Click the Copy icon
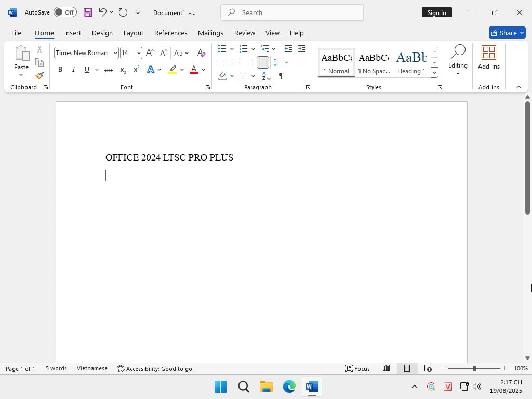 click(x=39, y=62)
